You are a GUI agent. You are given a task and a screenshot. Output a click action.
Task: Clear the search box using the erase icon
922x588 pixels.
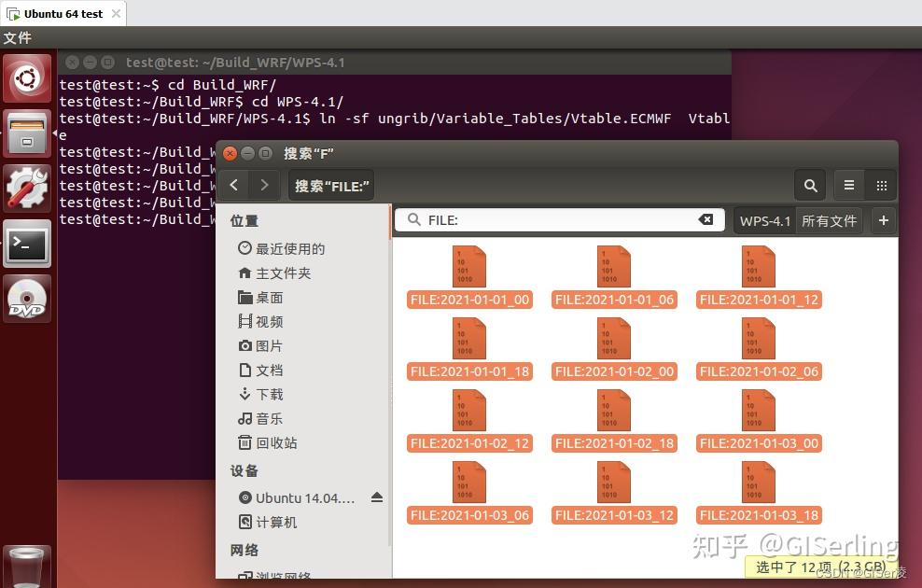tap(706, 219)
